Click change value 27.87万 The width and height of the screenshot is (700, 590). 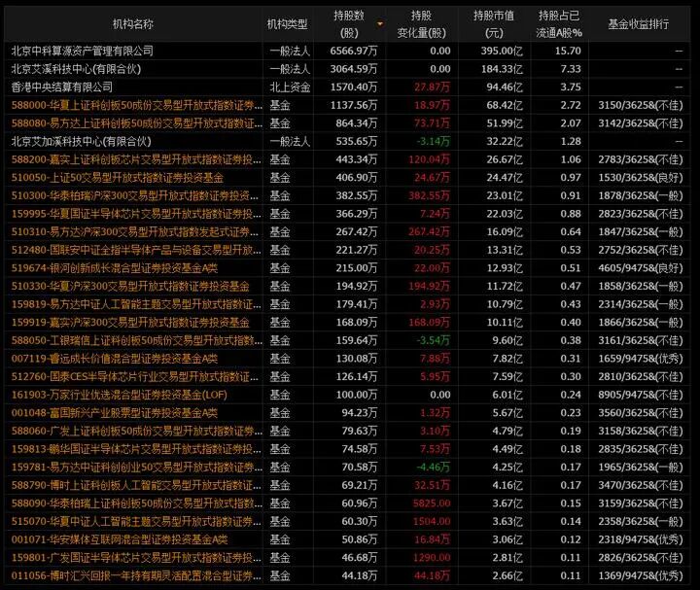(x=432, y=87)
